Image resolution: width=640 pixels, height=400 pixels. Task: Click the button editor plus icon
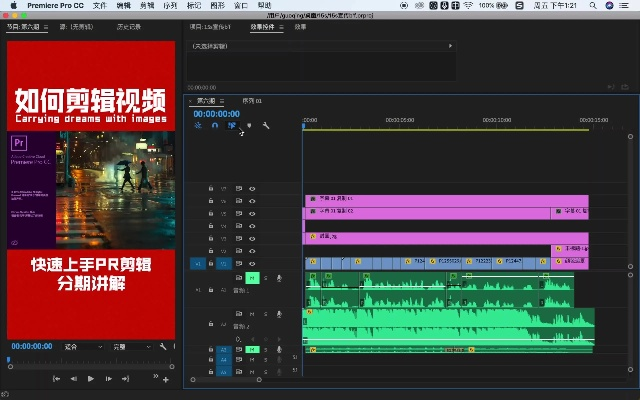(x=166, y=379)
